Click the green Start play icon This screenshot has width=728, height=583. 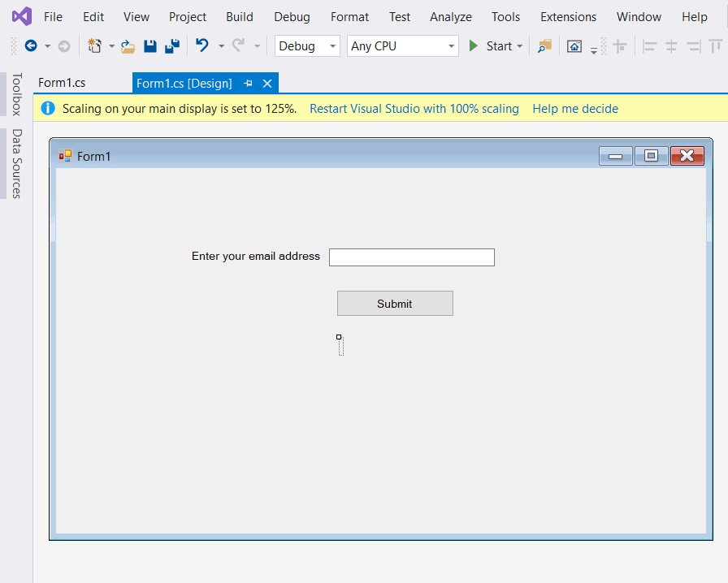coord(473,46)
